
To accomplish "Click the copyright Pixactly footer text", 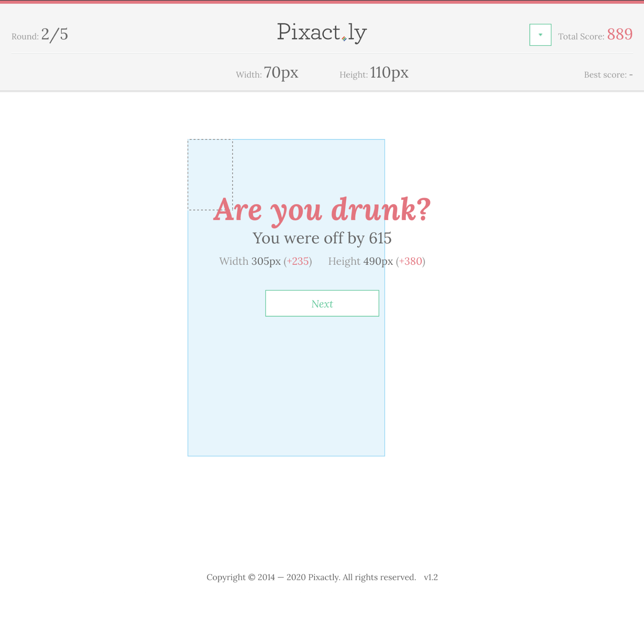I will (311, 577).
